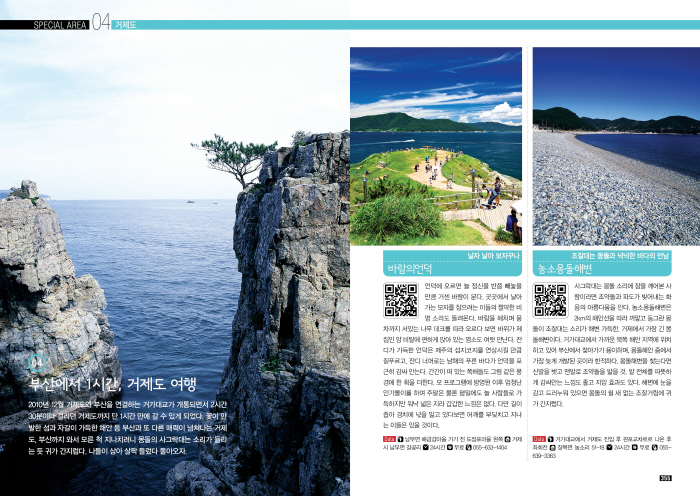The width and height of the screenshot is (700, 496).
Task: Click the 거제도 label in the header
Action: pos(126,24)
